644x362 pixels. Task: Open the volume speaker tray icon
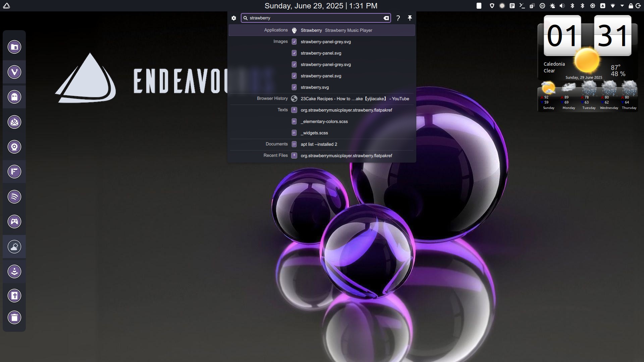click(x=562, y=6)
